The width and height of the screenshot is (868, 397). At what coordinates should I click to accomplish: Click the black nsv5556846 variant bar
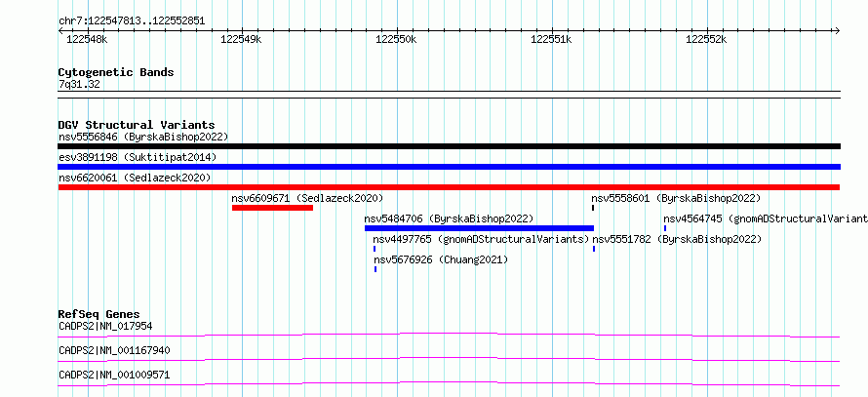(x=449, y=146)
